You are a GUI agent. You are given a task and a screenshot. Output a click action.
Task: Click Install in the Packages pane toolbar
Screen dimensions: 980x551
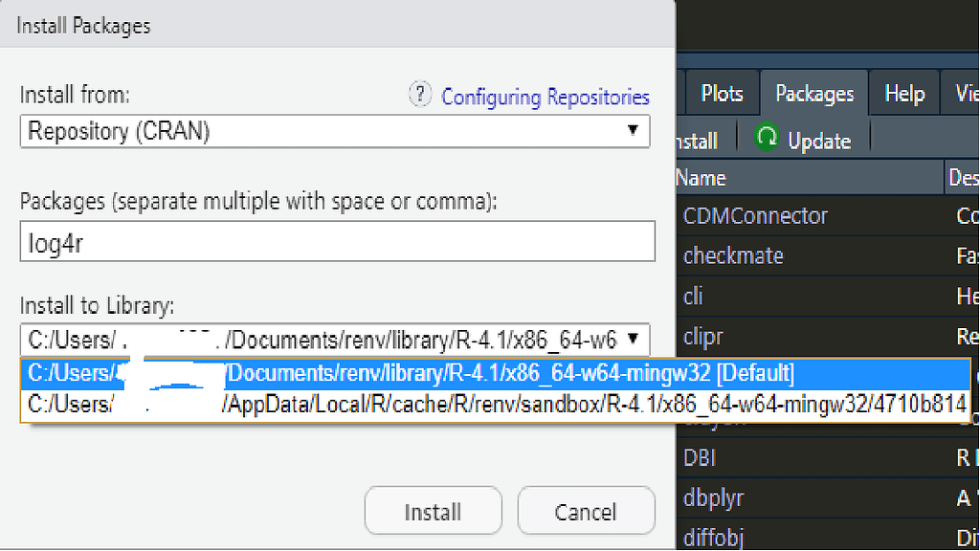[x=696, y=140]
